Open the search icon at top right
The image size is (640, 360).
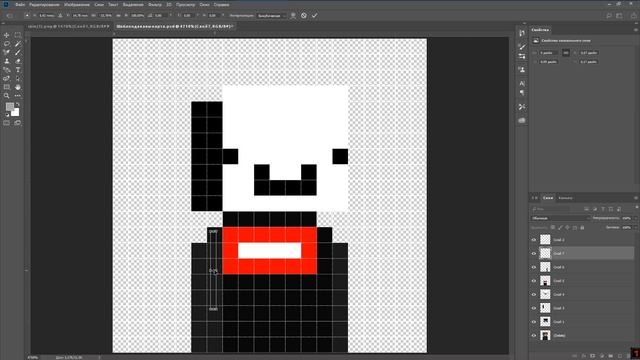tap(609, 16)
